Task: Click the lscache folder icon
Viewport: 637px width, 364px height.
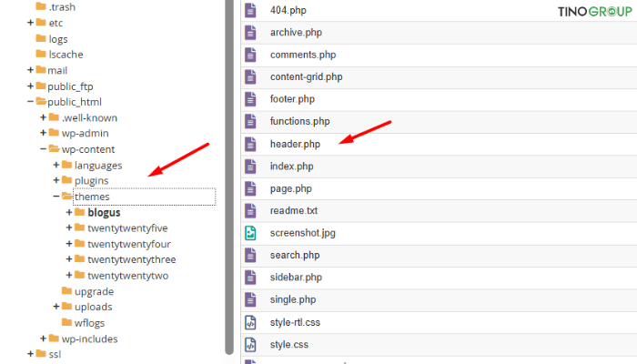Action: click(41, 54)
